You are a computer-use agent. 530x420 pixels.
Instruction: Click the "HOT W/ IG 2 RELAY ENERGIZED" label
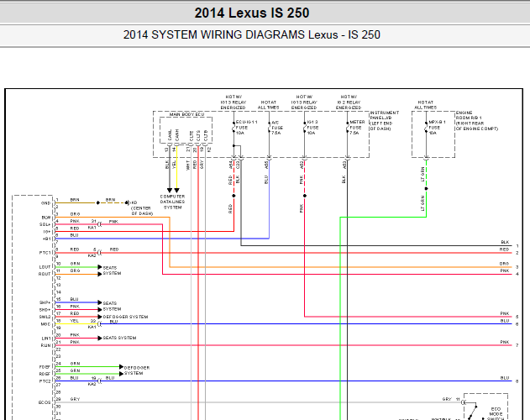(x=349, y=102)
